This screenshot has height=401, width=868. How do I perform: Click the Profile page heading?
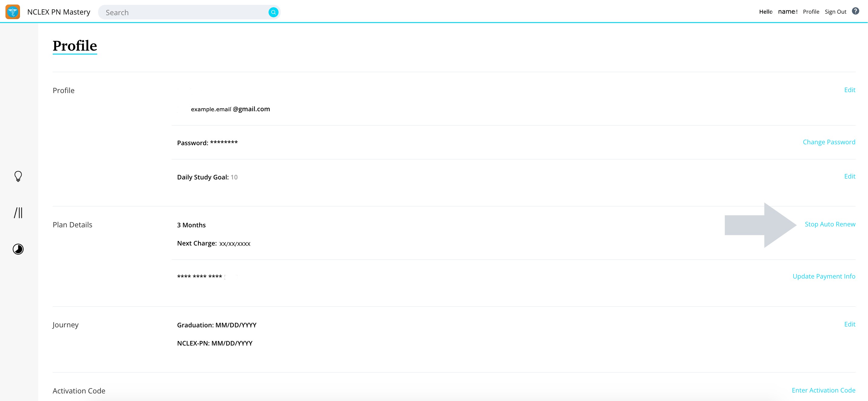tap(75, 46)
